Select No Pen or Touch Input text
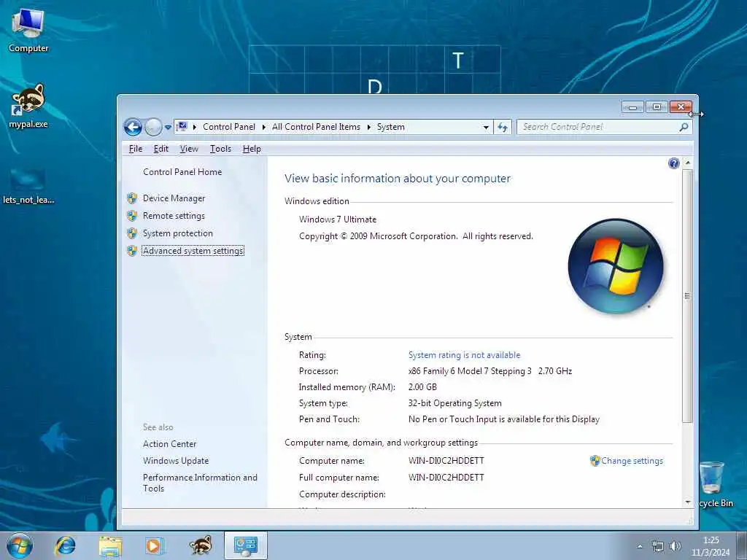This screenshot has width=747, height=560. coord(504,419)
